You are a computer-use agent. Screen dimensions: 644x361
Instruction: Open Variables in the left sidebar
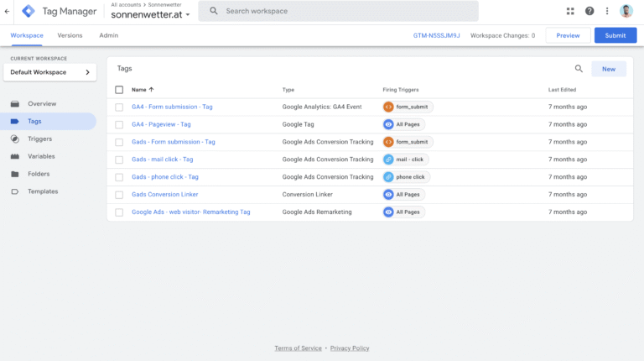coord(42,156)
